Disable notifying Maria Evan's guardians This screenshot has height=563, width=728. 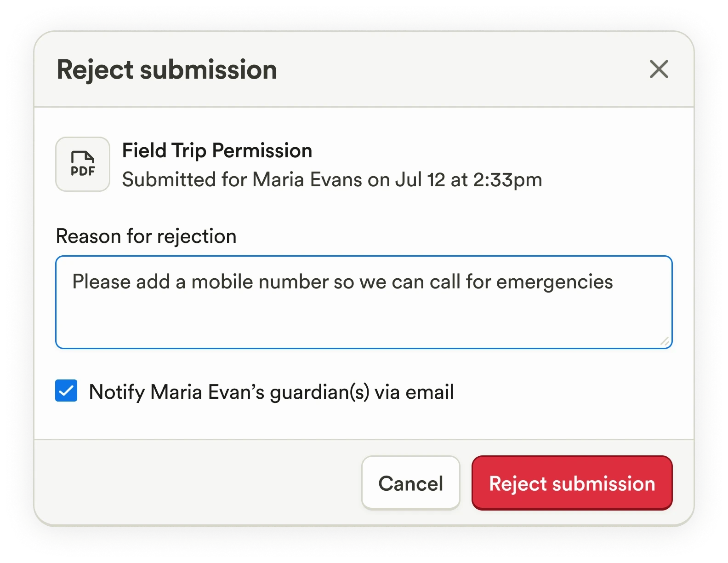coord(66,391)
